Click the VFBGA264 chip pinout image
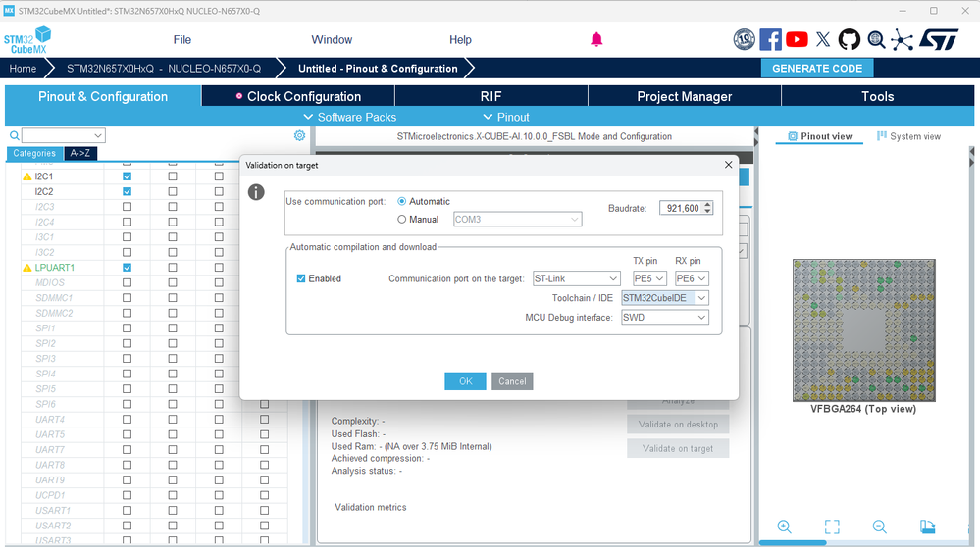The image size is (980, 552). [x=863, y=330]
